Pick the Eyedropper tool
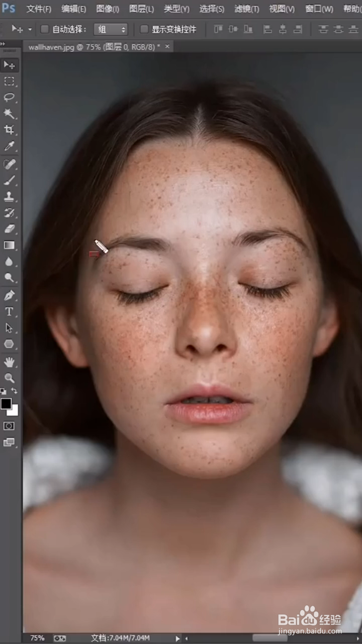The image size is (362, 644). pyautogui.click(x=9, y=146)
